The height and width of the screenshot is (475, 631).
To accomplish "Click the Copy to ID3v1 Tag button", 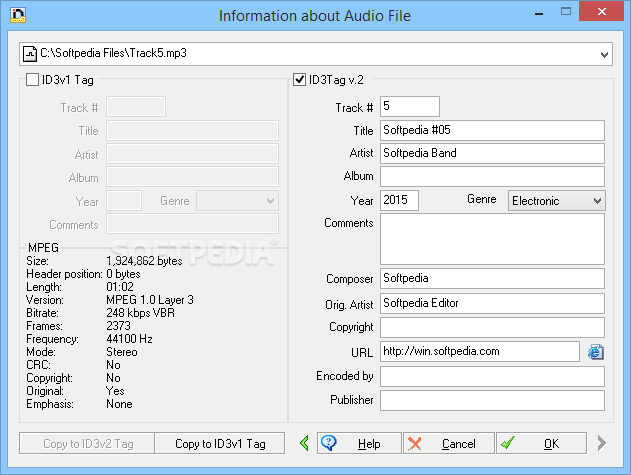I will 220,443.
